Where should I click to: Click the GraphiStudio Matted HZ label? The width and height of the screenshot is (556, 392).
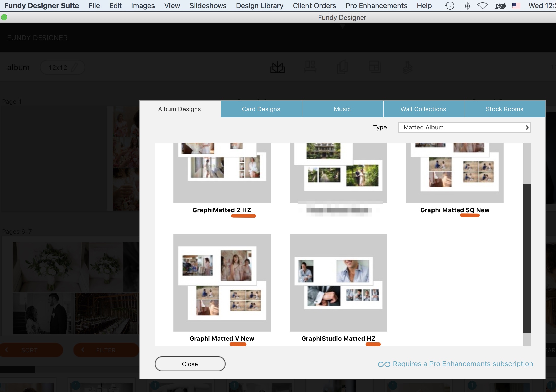click(338, 338)
